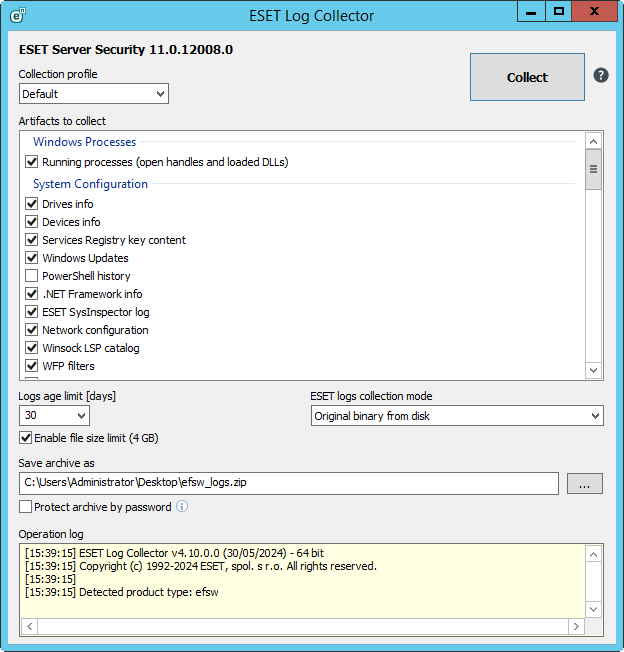Toggle Winsock LSP catalog checkbox

[32, 348]
